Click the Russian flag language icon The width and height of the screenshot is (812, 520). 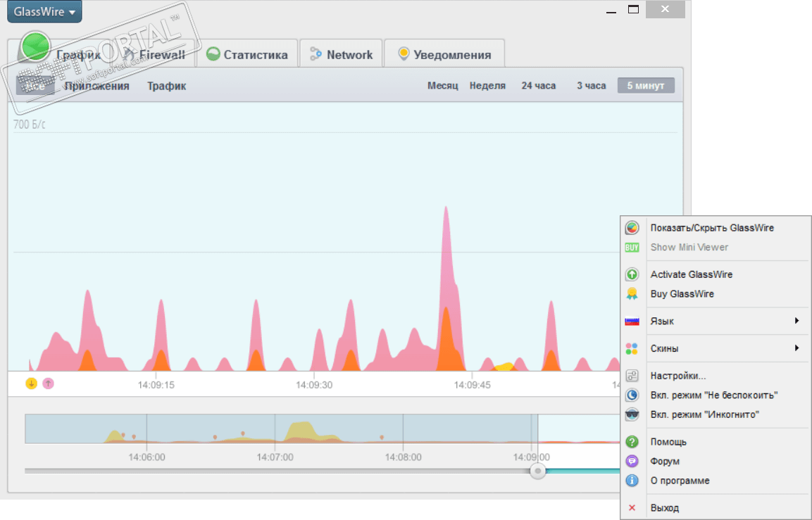point(632,322)
